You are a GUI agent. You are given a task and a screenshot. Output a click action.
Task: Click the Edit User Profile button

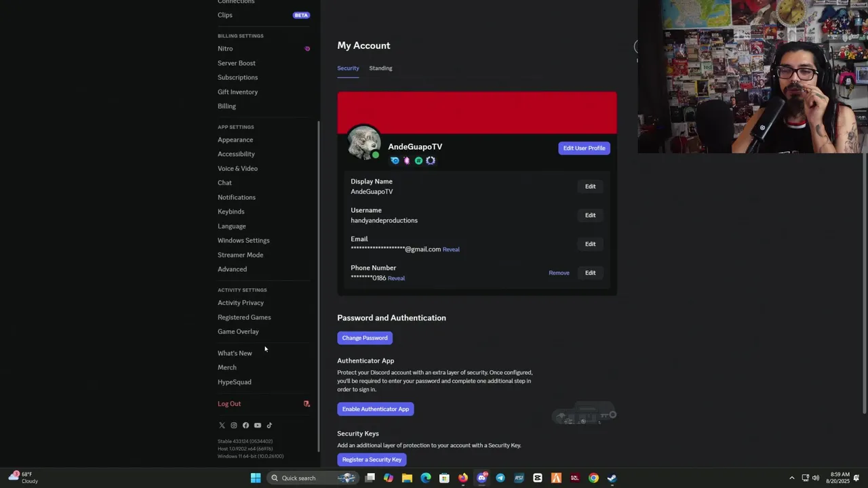(x=584, y=148)
